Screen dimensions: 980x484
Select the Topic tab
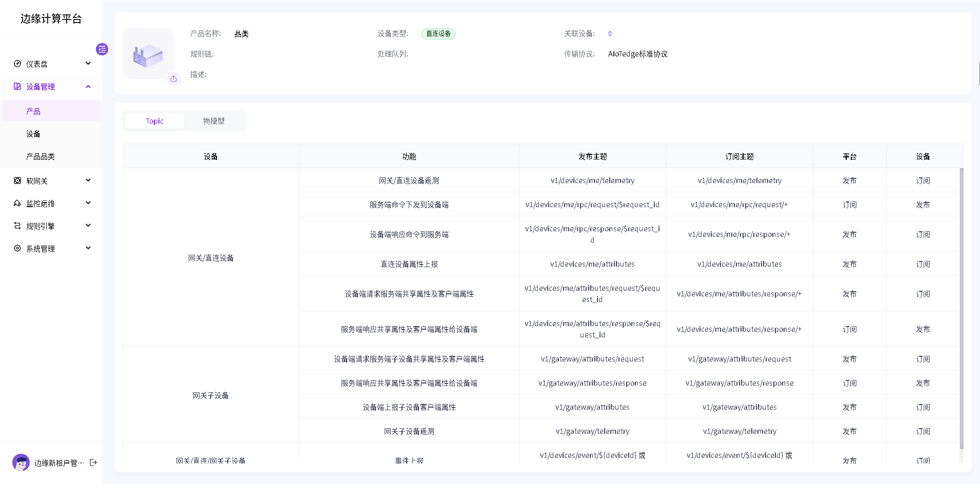[x=154, y=121]
